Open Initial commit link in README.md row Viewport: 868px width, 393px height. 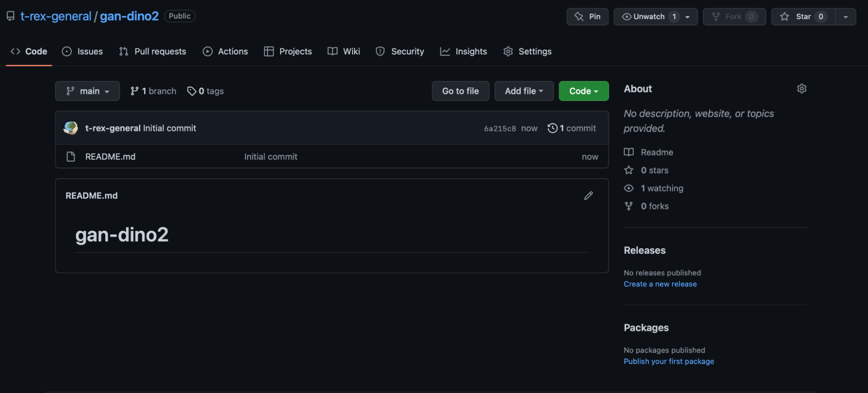[271, 157]
